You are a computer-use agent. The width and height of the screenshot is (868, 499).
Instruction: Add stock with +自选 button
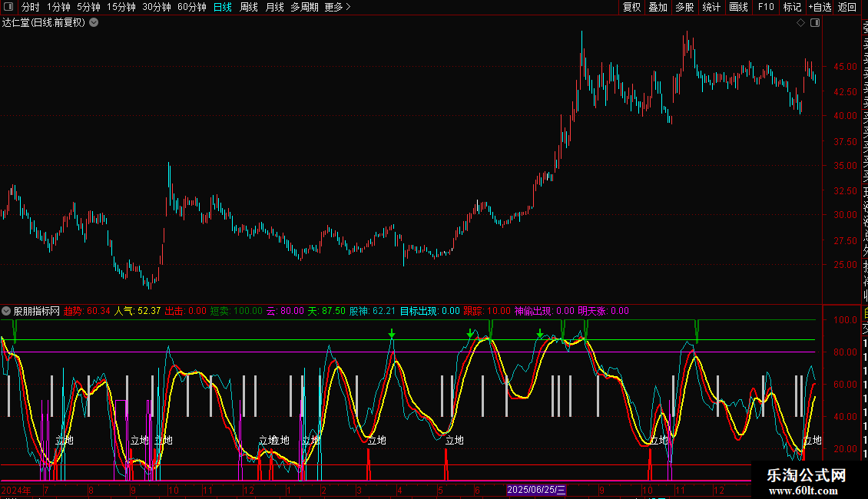[820, 7]
